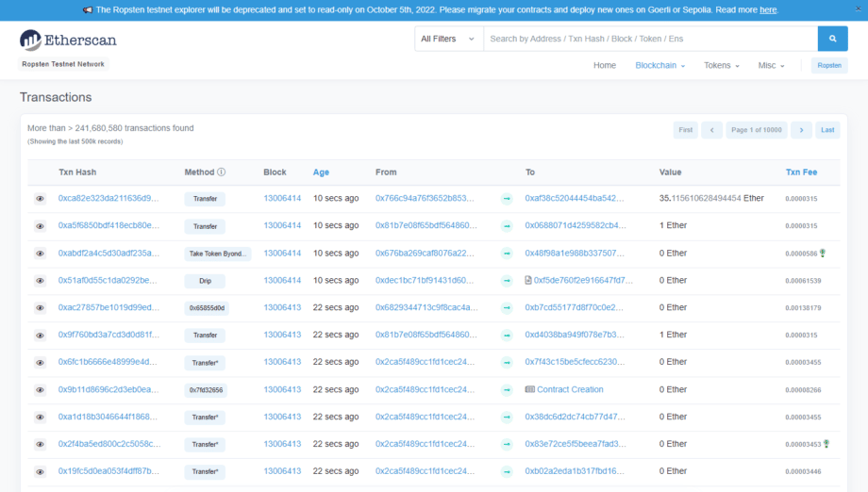The height and width of the screenshot is (492, 868).
Task: Open transaction hash 0xca82e323da211636d9
Action: point(108,198)
